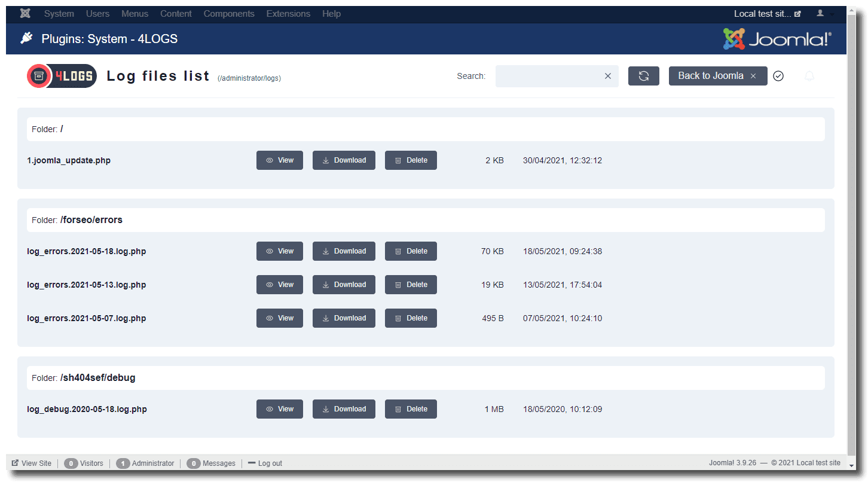Select file name log_errors.2021-05-13.log.php

pos(87,285)
